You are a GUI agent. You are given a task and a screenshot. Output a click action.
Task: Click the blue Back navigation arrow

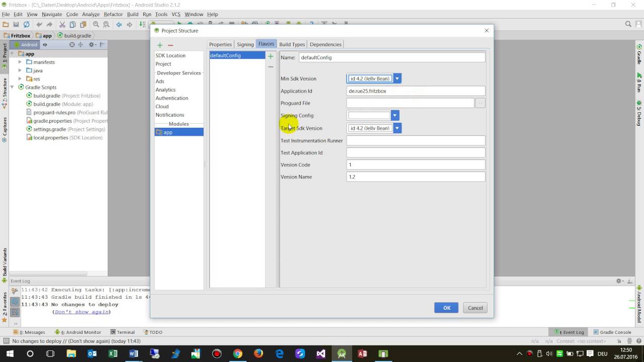tap(119, 24)
